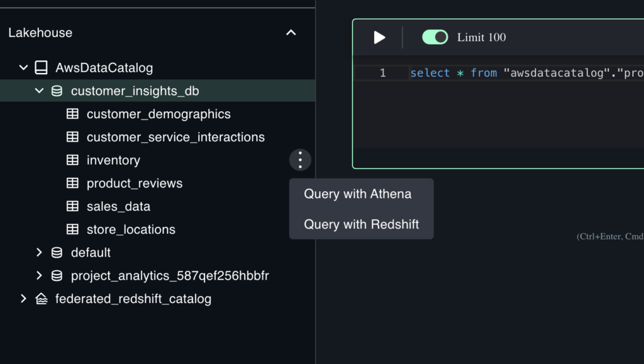Select the customer_insights_db label
644x364 pixels.
(x=135, y=91)
